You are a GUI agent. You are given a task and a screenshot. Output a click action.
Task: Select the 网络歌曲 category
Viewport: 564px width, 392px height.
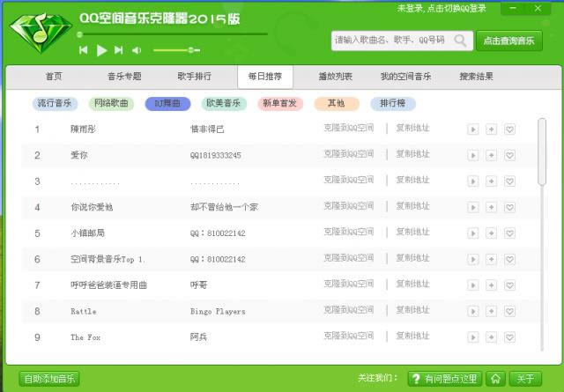(111, 103)
